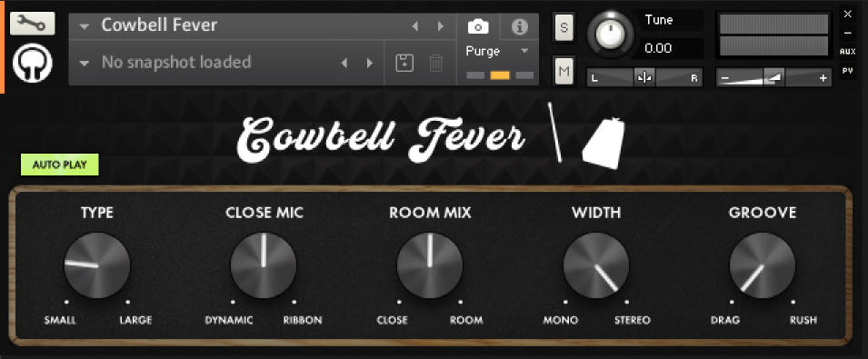Open the Purge dropdown menu
868x359 pixels.
coord(497,52)
